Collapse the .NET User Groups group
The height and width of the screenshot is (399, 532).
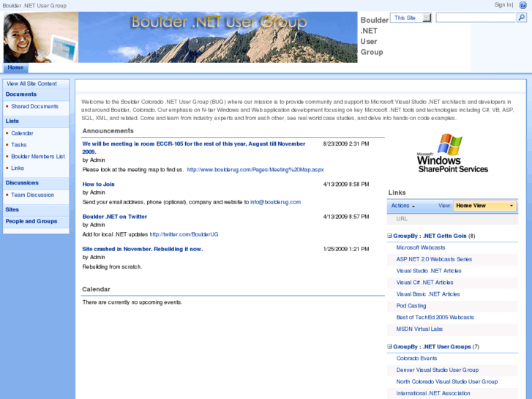pyautogui.click(x=390, y=346)
